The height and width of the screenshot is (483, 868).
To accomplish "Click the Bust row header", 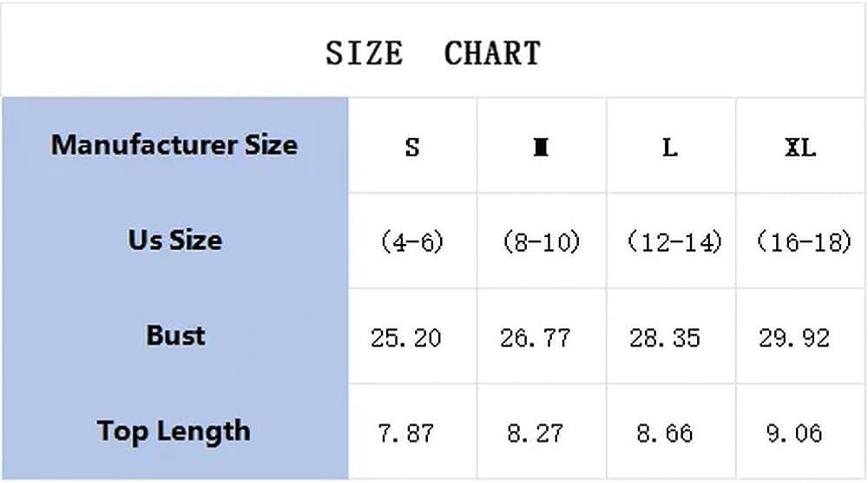I will (175, 335).
